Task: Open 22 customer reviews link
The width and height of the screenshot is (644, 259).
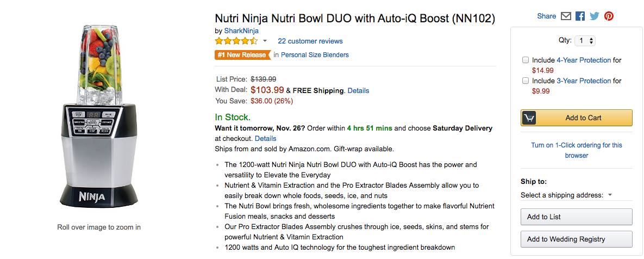Action: 310,41
